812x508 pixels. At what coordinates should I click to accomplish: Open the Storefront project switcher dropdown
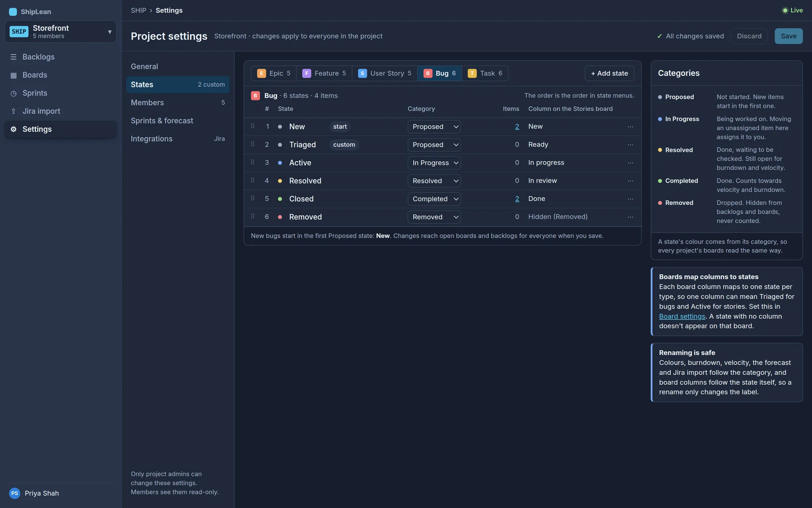click(60, 32)
